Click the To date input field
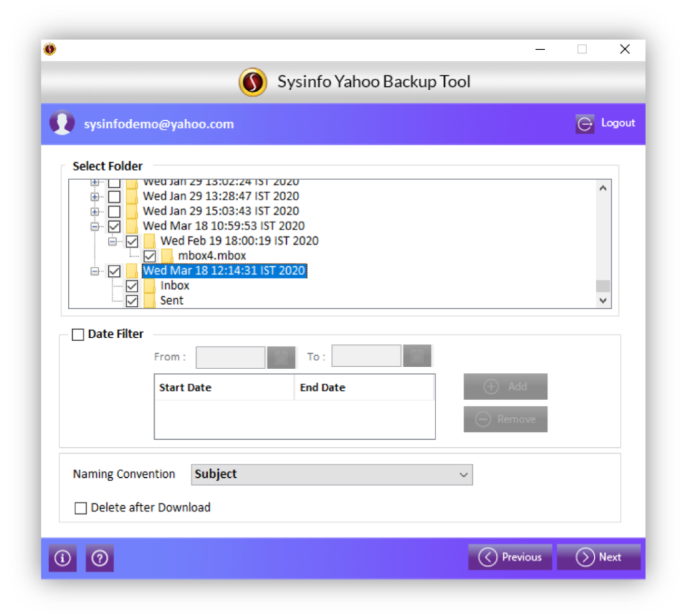Screen dimensions: 683x616 click(x=366, y=356)
